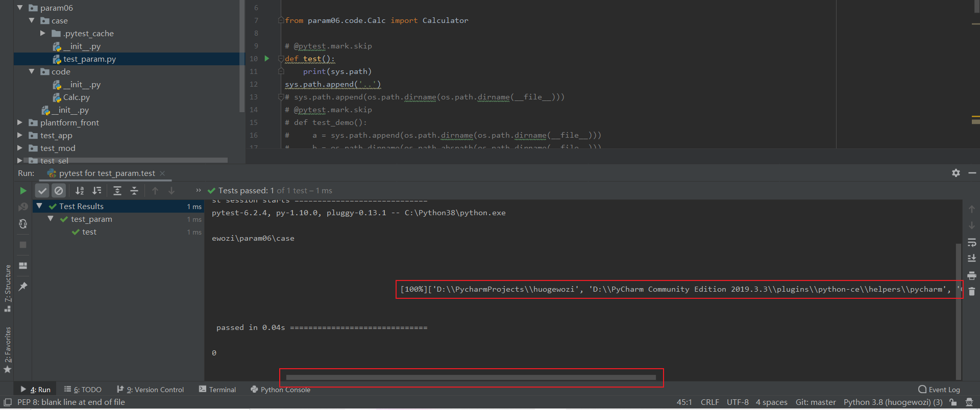Screen dimensions: 980x410
Task: Close pytest for test_param.test tab
Action: point(162,173)
